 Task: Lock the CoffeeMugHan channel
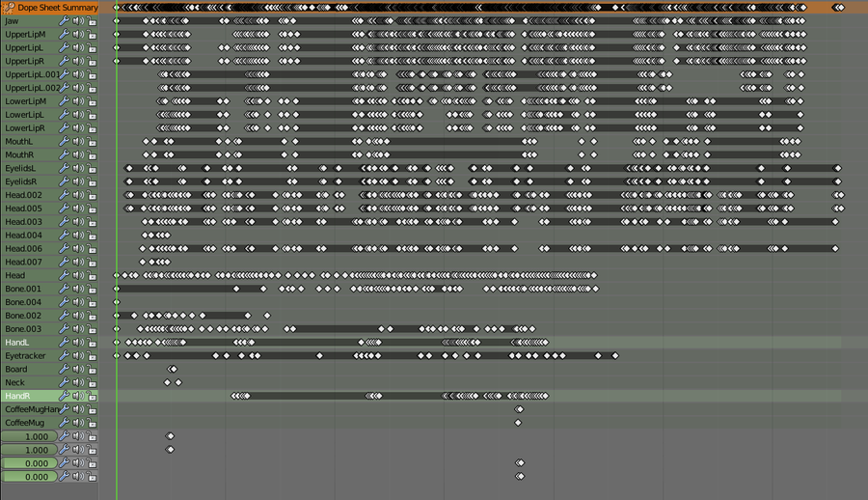[92, 409]
